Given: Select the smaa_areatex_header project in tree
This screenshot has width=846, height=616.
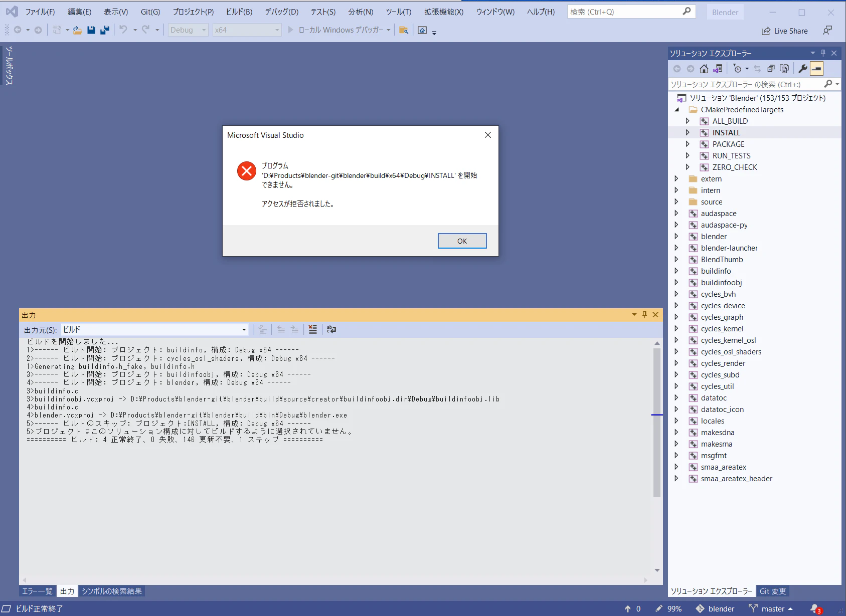Looking at the screenshot, I should click(736, 479).
